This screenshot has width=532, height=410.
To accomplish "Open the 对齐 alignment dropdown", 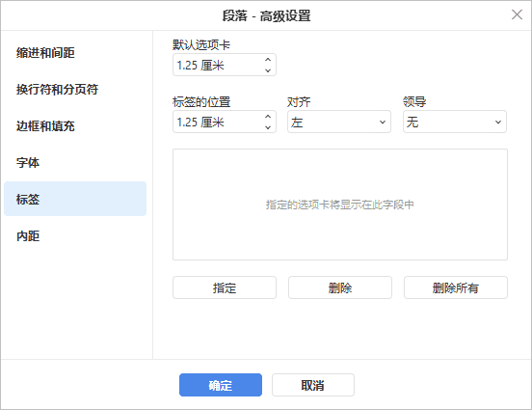I will pyautogui.click(x=339, y=122).
